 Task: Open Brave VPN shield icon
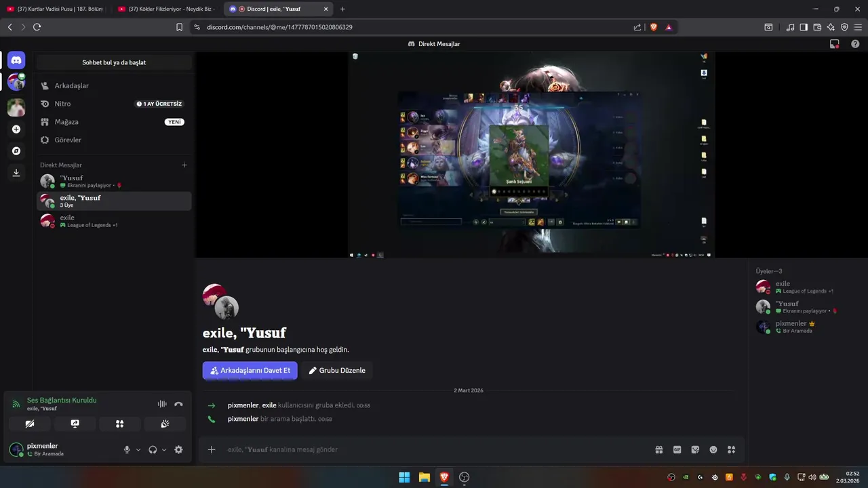click(x=844, y=27)
